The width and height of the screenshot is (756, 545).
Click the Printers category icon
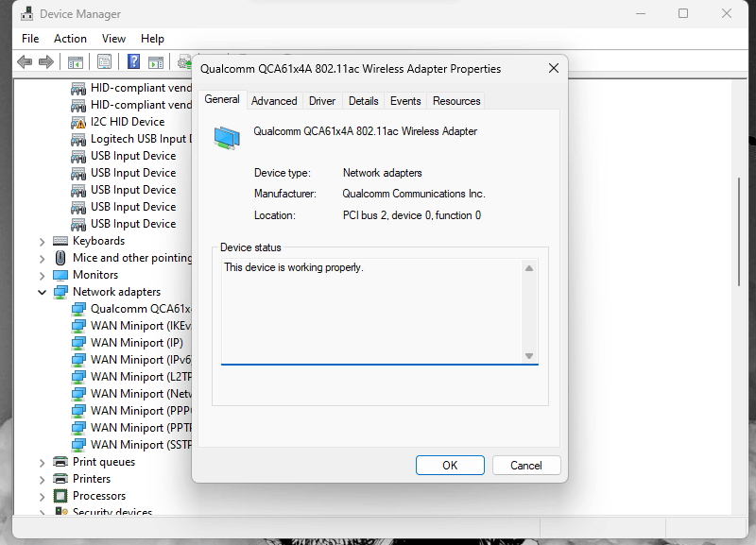coord(60,479)
